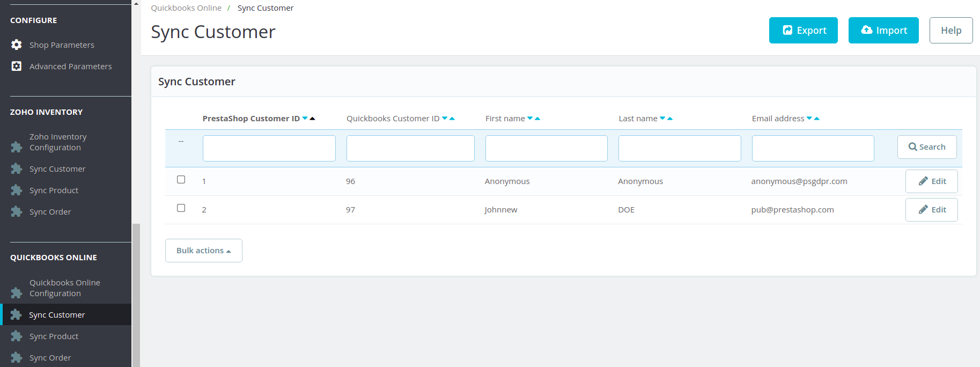Click Email address filter field
Screen dimensions: 980x367
(x=813, y=148)
